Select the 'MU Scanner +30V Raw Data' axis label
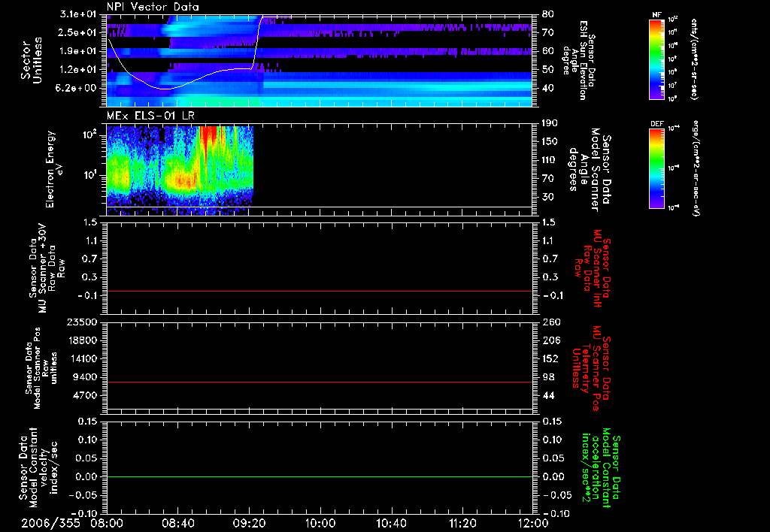 click(x=49, y=268)
